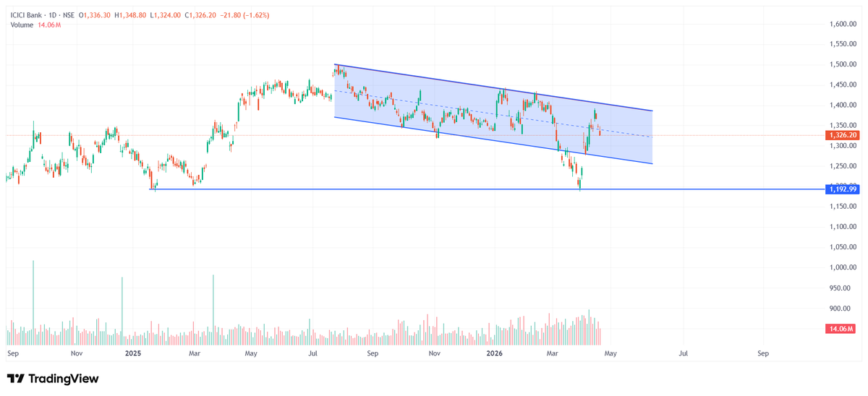868x396 pixels.
Task: Click the 1,300.00 price axis label
Action: pos(843,146)
